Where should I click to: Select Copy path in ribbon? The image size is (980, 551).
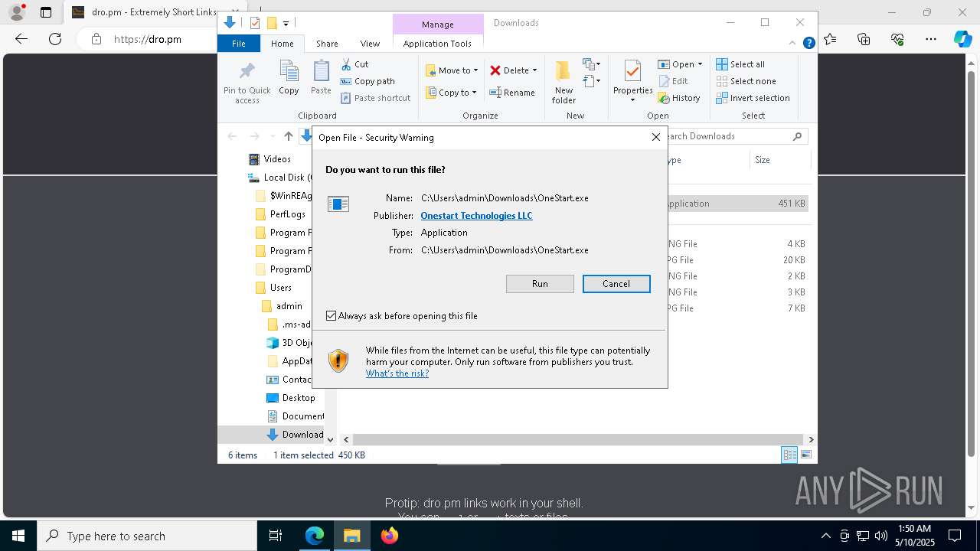tap(367, 81)
